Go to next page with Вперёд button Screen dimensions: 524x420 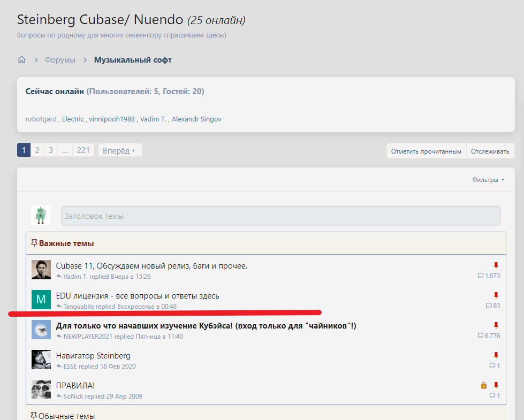click(x=120, y=150)
